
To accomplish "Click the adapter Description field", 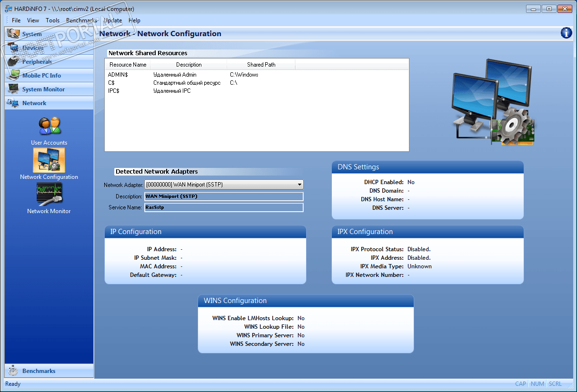I will click(x=223, y=196).
